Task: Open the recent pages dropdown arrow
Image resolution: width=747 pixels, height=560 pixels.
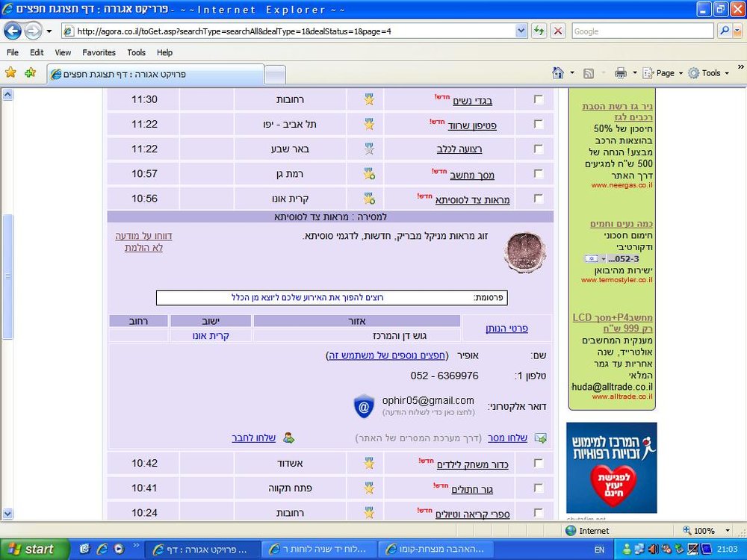Action: tap(49, 31)
